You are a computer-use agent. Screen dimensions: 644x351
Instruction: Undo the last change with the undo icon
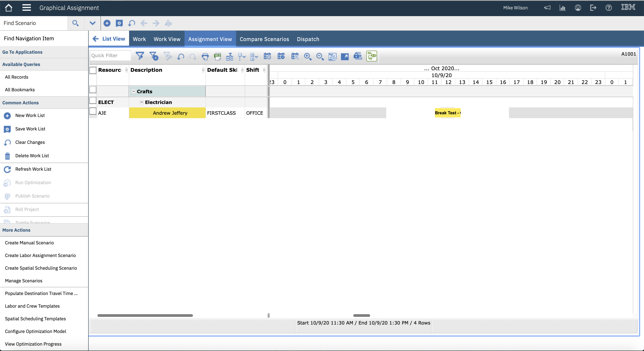click(x=180, y=57)
